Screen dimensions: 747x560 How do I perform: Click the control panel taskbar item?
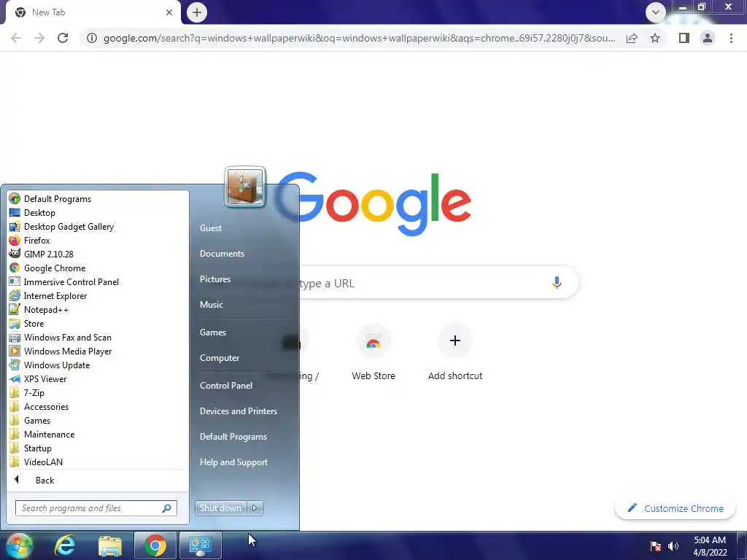[x=200, y=545]
